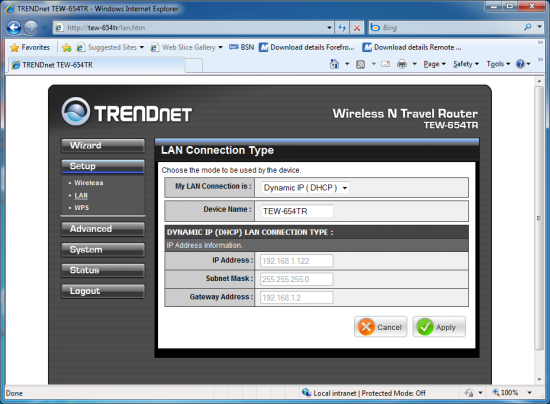Click the page vertical scrollbar thumb
The image size is (550, 404).
(539, 218)
